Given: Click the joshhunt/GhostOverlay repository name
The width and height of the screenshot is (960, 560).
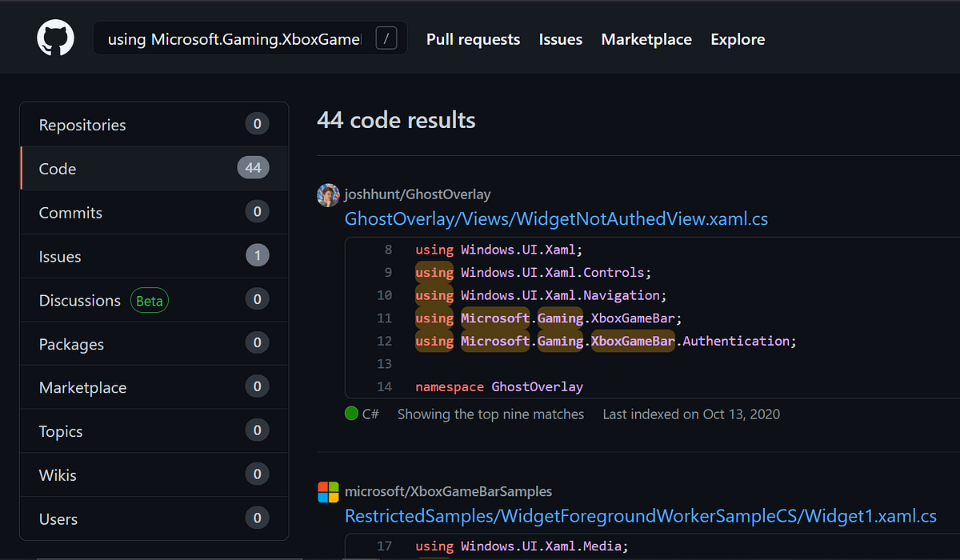Looking at the screenshot, I should (x=417, y=194).
